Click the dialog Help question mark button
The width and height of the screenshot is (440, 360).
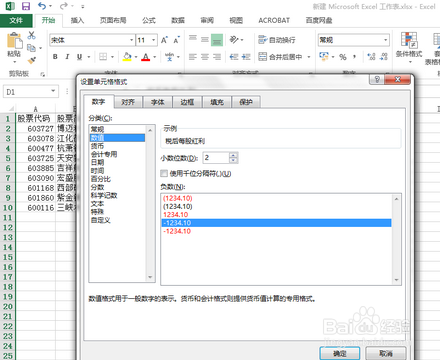pyautogui.click(x=377, y=79)
